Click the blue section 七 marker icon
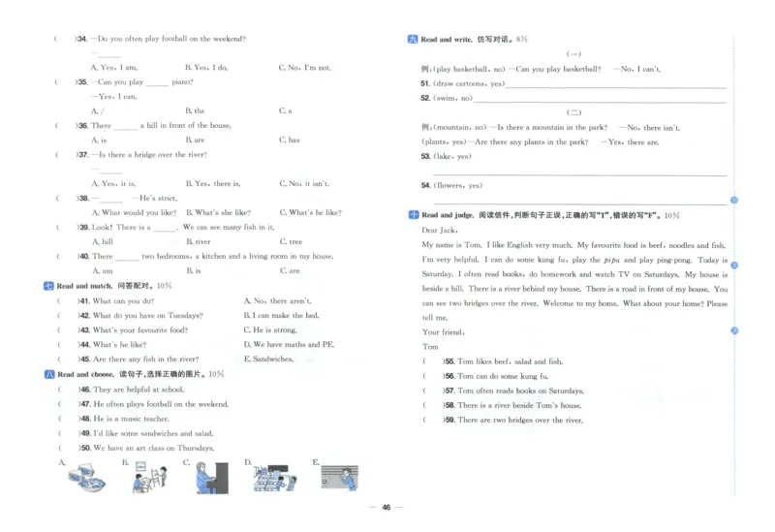775x532 pixels. pyautogui.click(x=49, y=287)
